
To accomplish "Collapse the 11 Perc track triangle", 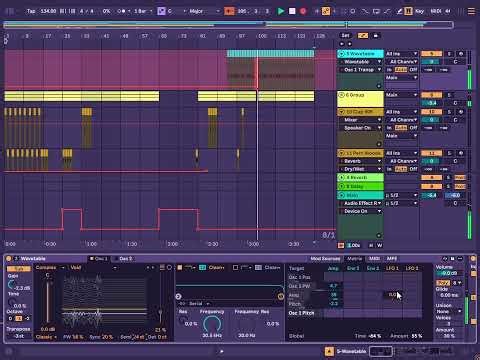I will 341,153.
